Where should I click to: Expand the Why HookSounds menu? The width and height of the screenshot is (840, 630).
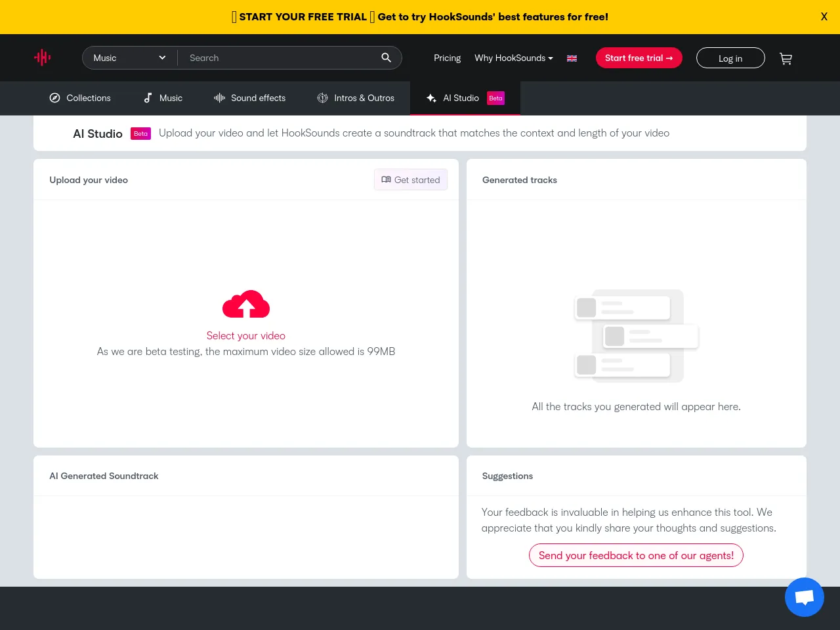(x=513, y=58)
